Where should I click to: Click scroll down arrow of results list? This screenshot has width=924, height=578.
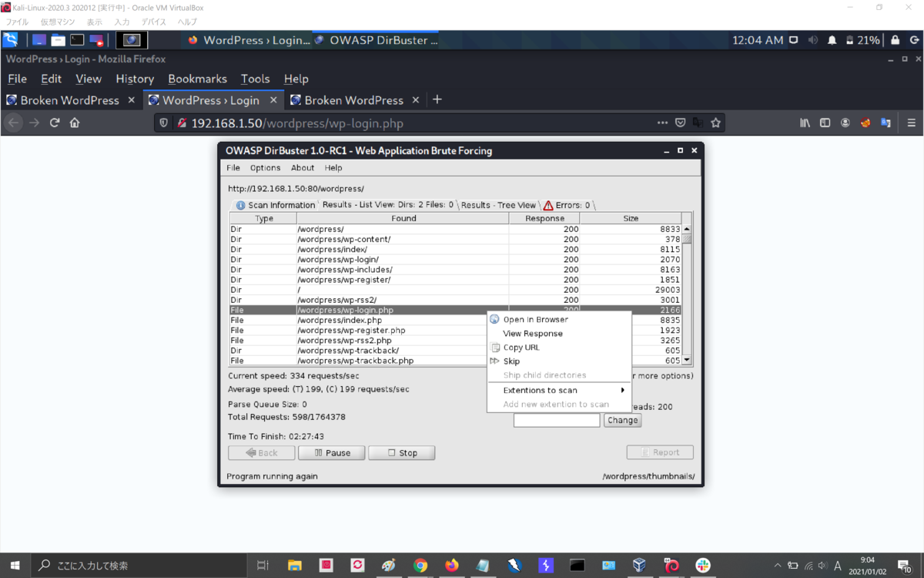[687, 360]
